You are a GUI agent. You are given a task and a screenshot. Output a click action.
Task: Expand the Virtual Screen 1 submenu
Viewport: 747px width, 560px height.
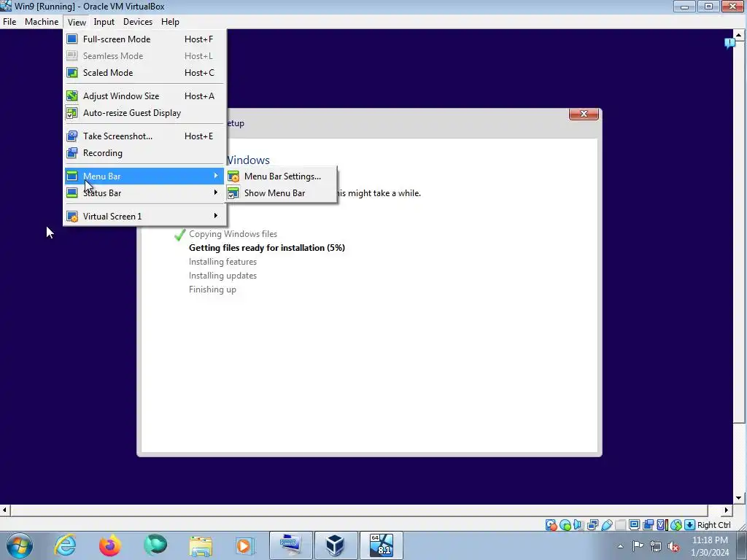[x=145, y=216]
